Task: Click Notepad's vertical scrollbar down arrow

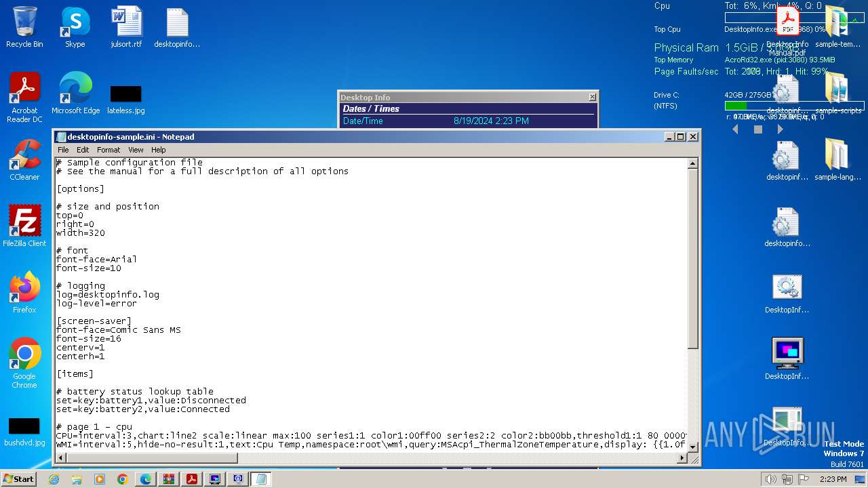Action: 693,447
